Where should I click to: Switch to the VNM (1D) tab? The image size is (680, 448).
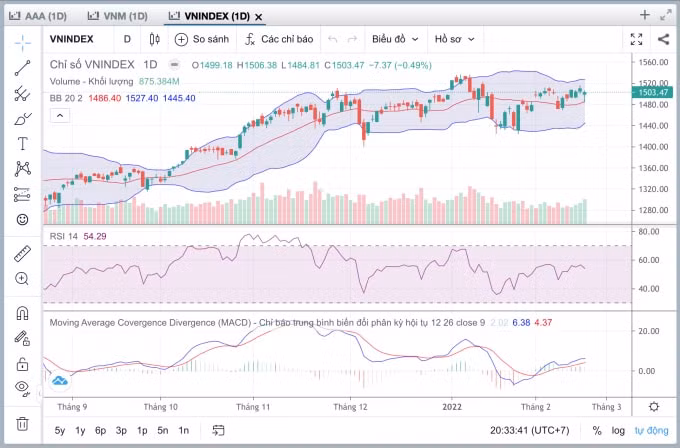118,16
